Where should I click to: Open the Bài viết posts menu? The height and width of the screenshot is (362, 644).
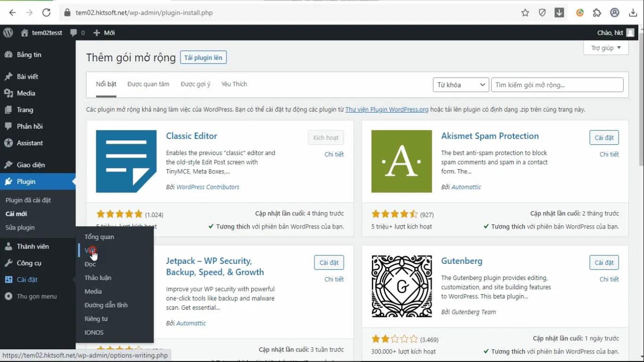click(38, 76)
